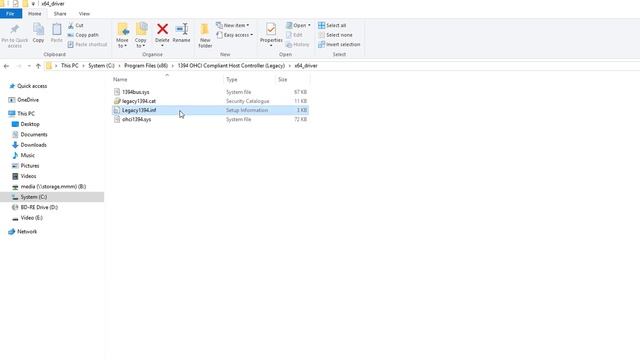
Task: Cut the selected file
Action: point(76,25)
